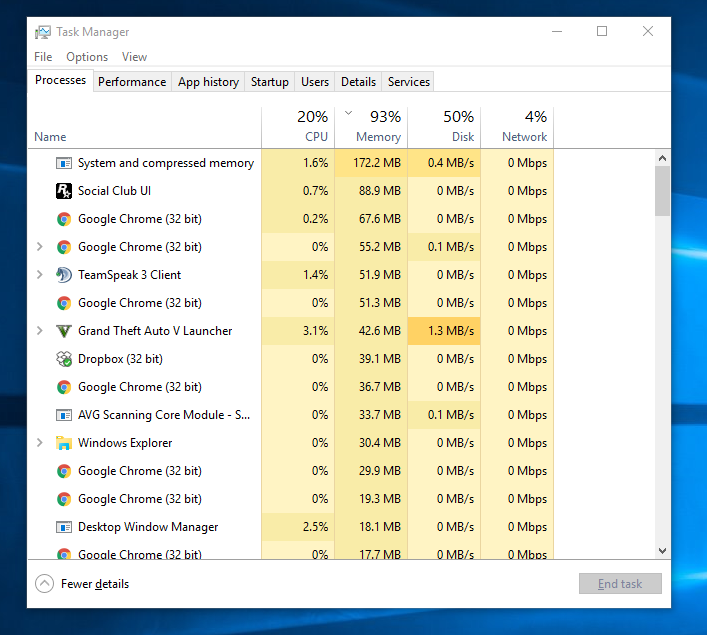This screenshot has height=635, width=707.
Task: Click the 3.1% CPU value
Action: click(x=315, y=331)
